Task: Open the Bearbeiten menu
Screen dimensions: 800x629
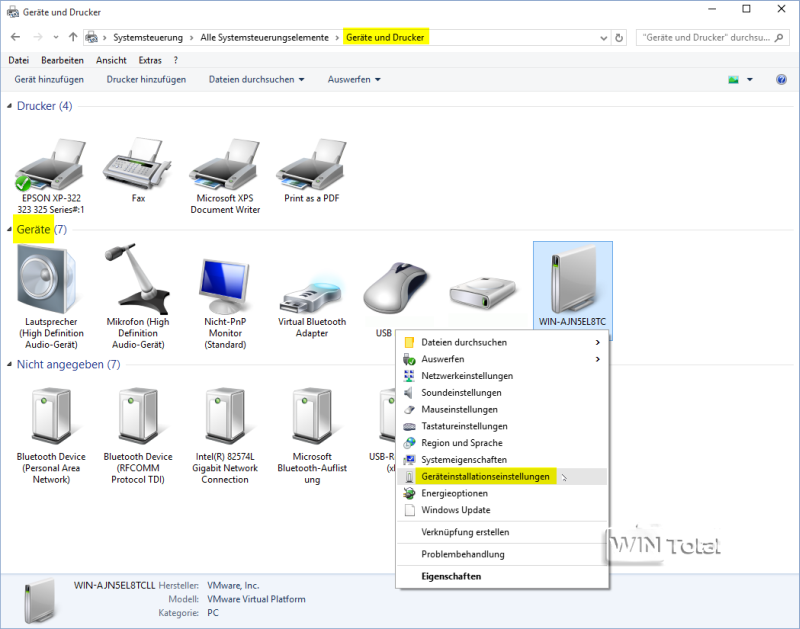Action: pos(62,60)
